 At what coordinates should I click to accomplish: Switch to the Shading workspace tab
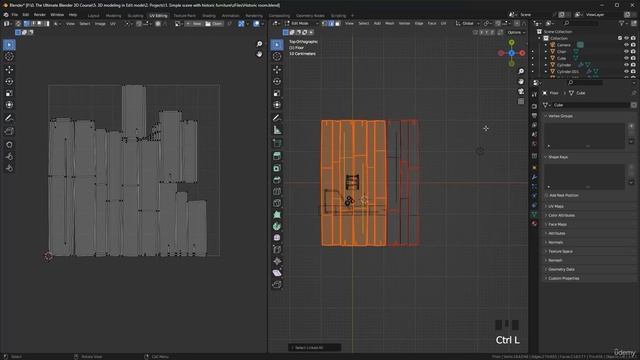209,16
